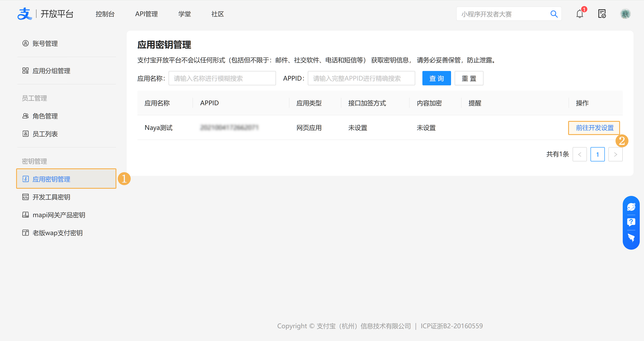
Task: Focus the 应用名称 search input field
Action: [x=222, y=78]
